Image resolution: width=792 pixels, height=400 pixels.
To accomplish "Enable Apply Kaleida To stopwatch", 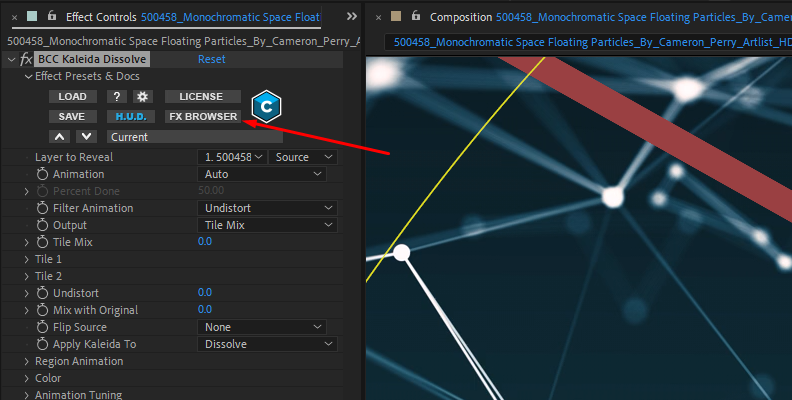I will (x=42, y=344).
